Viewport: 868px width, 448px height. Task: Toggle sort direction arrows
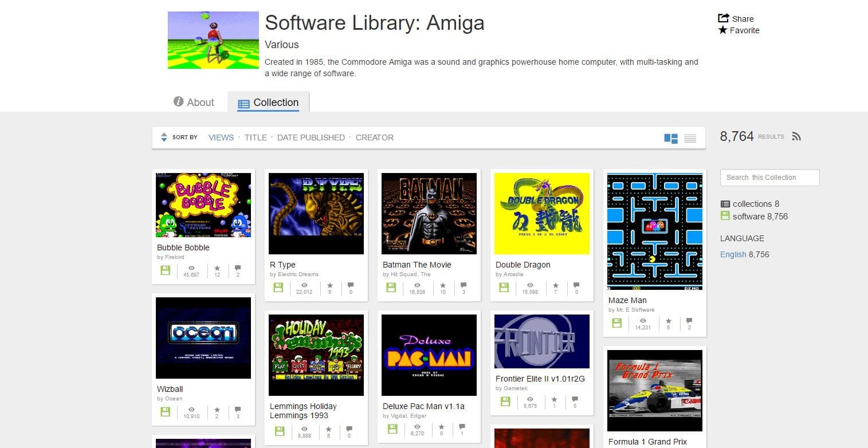[164, 137]
